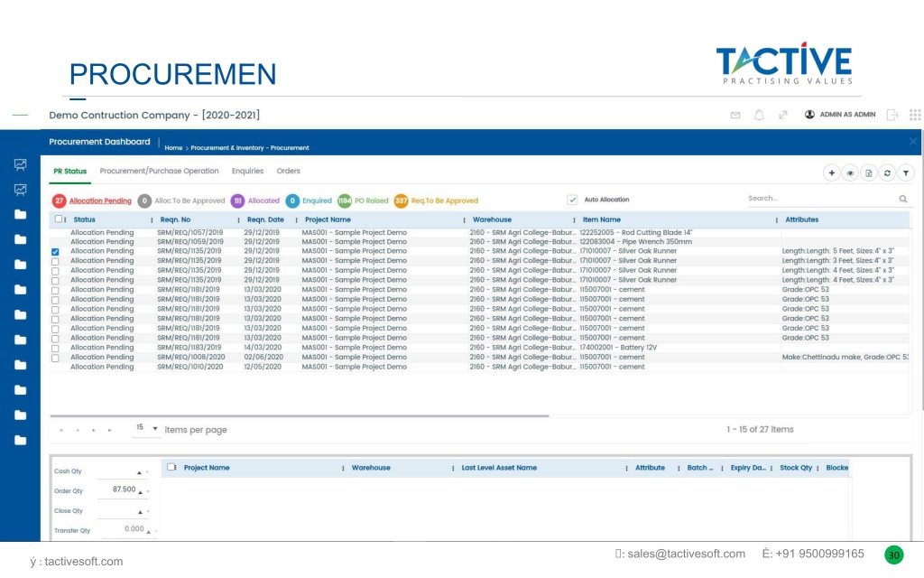Click the vertical scrollbar on right edge
Image resolution: width=924 pixels, height=578 pixels.
click(921, 271)
